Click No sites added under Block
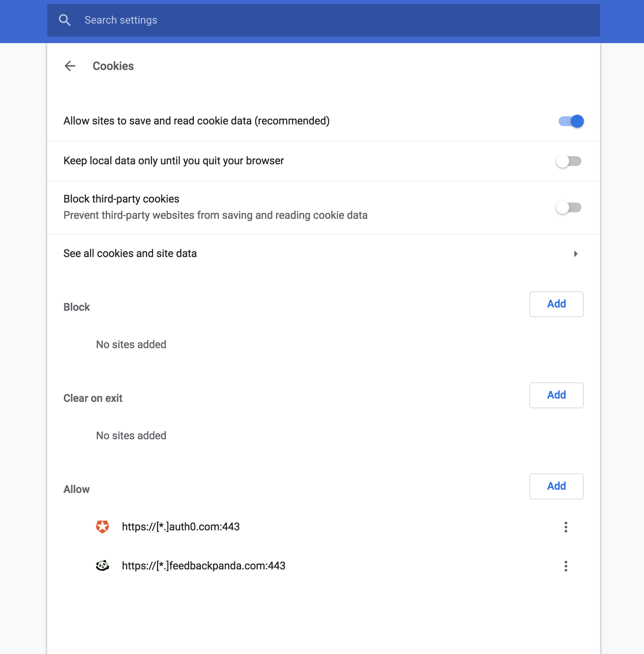This screenshot has width=644, height=654. click(131, 344)
